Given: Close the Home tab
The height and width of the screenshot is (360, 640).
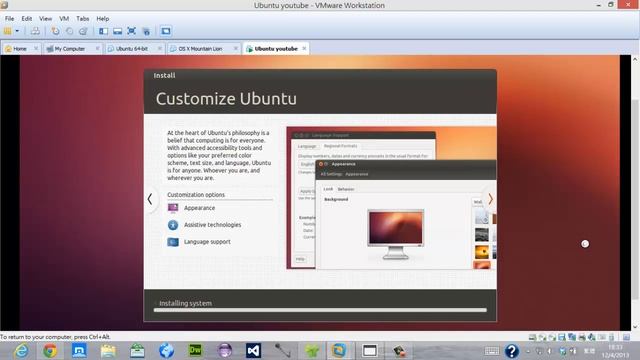Looking at the screenshot, I should click(x=36, y=49).
